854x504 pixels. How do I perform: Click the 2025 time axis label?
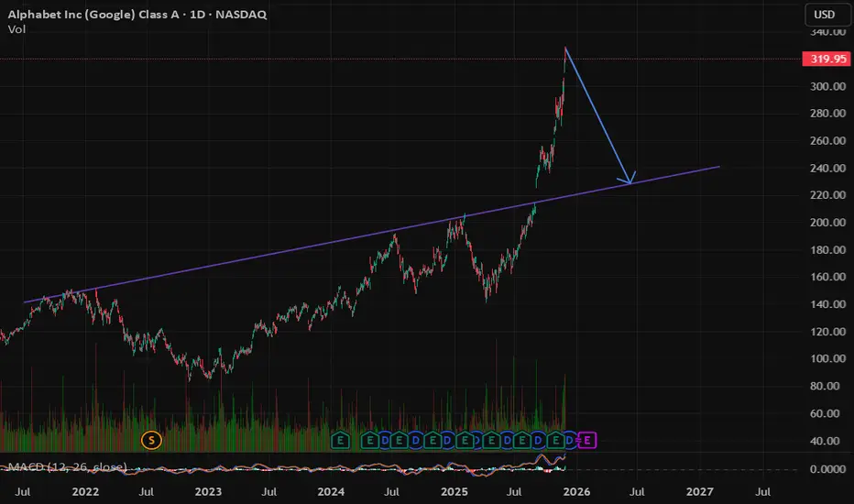tap(454, 491)
